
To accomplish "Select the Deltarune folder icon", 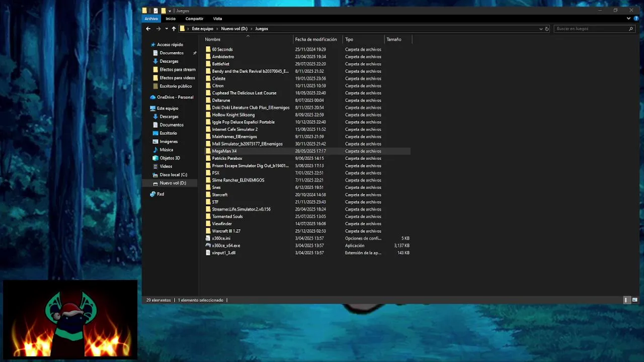I will (208, 100).
